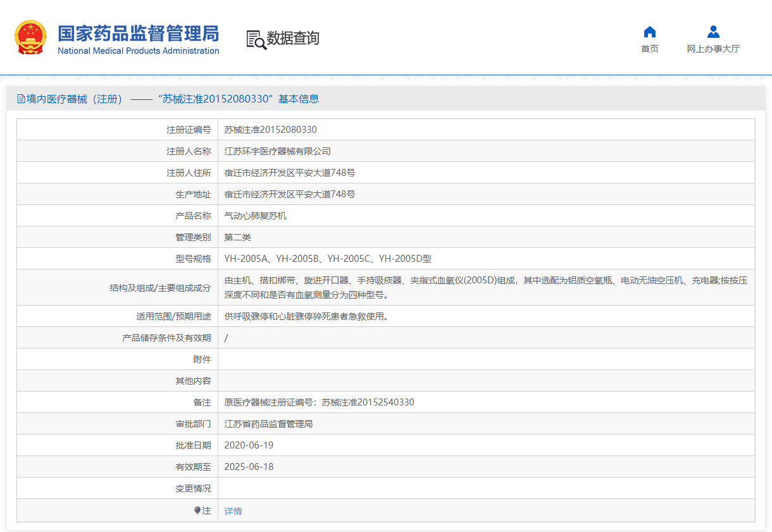Image resolution: width=772 pixels, height=532 pixels.
Task: Select the 产品储存条件及有效期 label
Action: click(x=166, y=338)
